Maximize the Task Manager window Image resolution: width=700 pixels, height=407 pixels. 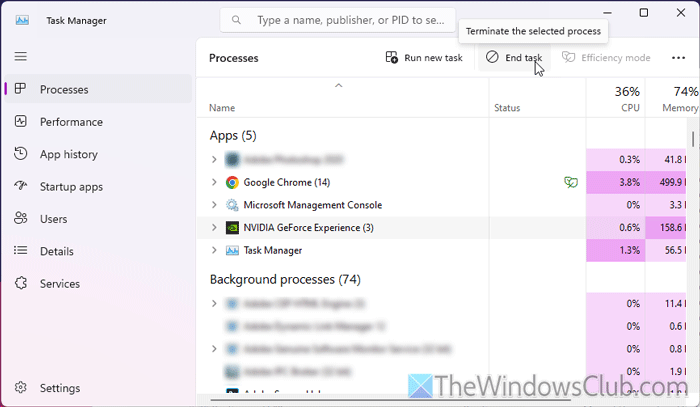644,12
